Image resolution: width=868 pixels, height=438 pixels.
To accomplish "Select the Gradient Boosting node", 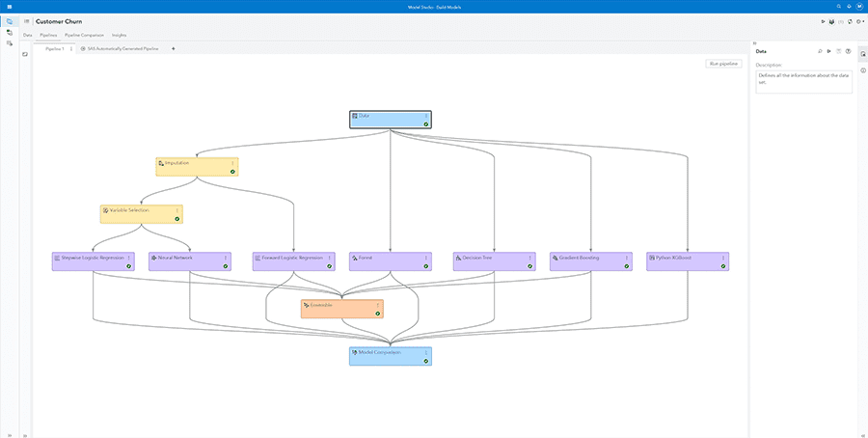I will coord(590,261).
